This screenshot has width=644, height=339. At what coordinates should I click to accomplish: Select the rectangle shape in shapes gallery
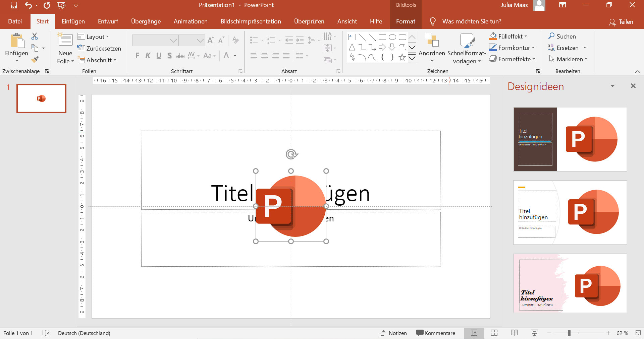tap(382, 37)
